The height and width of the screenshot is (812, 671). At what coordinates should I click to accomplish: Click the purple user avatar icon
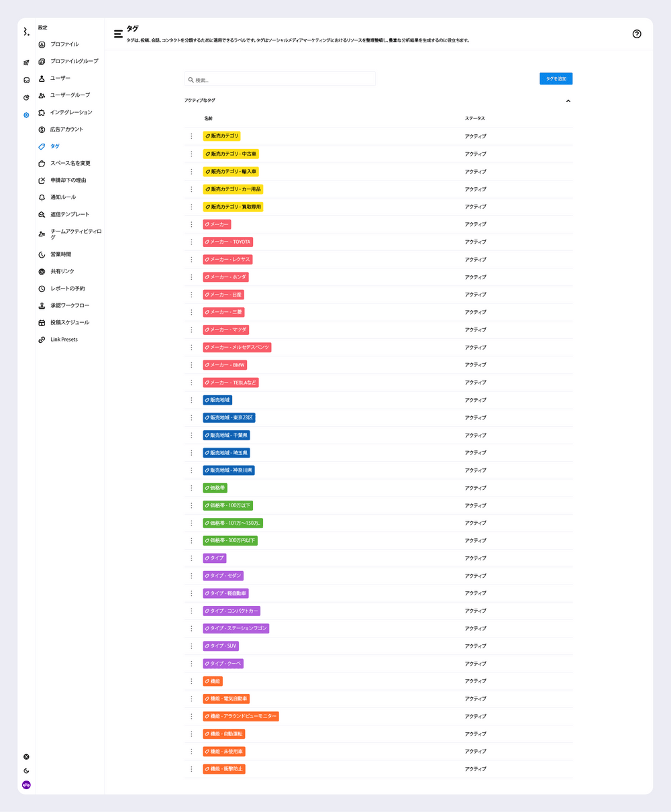(26, 784)
